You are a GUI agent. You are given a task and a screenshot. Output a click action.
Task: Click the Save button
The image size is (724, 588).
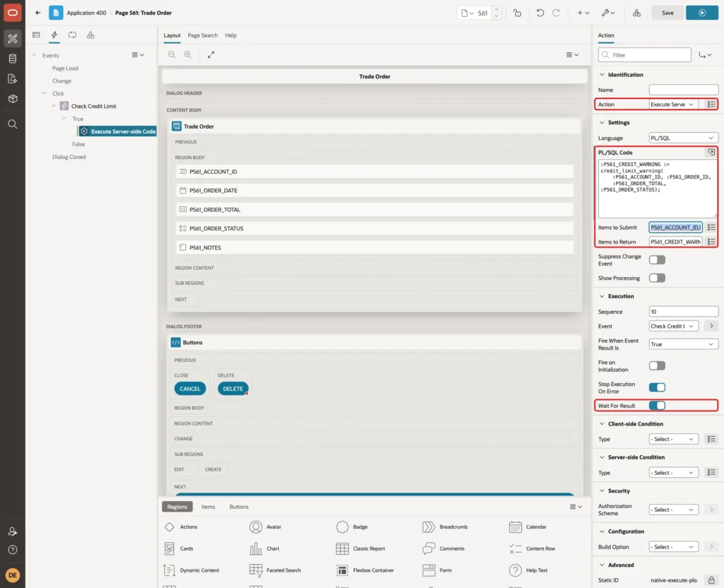pos(667,13)
